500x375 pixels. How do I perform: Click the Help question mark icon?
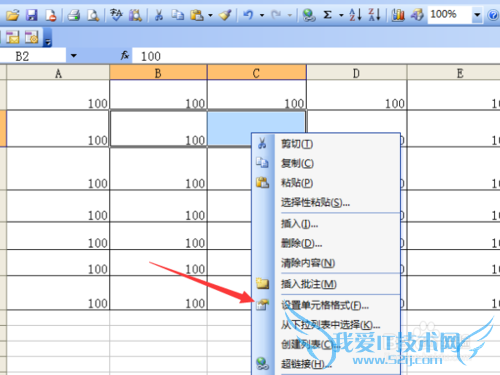493,15
